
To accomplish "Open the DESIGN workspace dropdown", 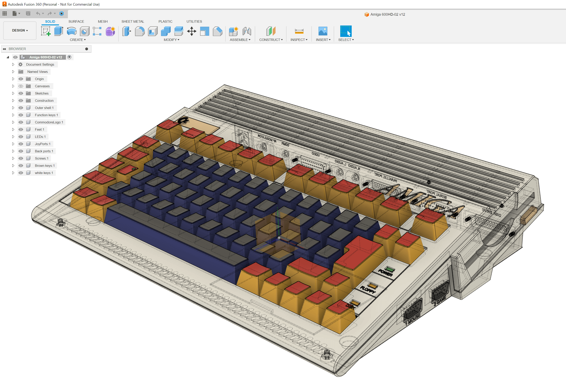I will click(20, 31).
